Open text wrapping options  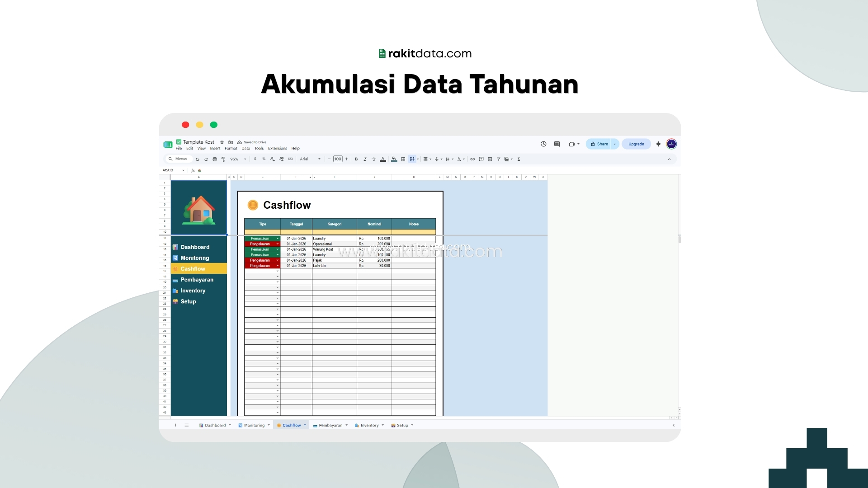pyautogui.click(x=449, y=159)
